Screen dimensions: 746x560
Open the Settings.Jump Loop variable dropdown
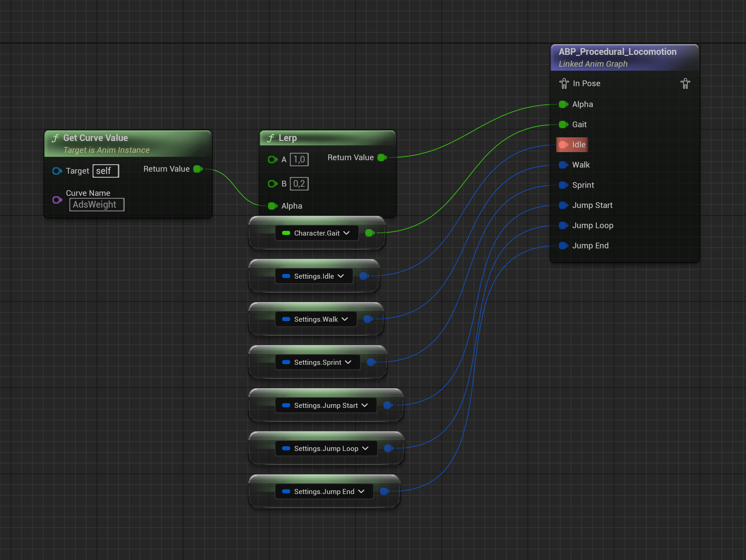tap(326, 449)
